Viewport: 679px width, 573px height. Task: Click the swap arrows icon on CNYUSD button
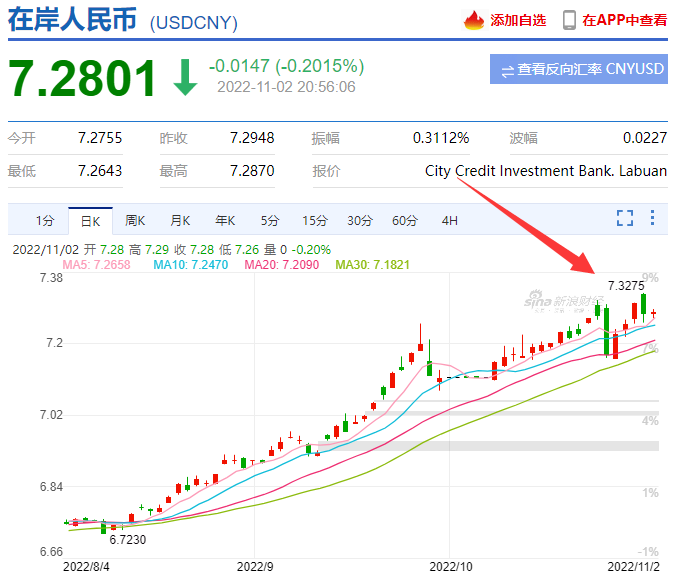click(x=507, y=70)
